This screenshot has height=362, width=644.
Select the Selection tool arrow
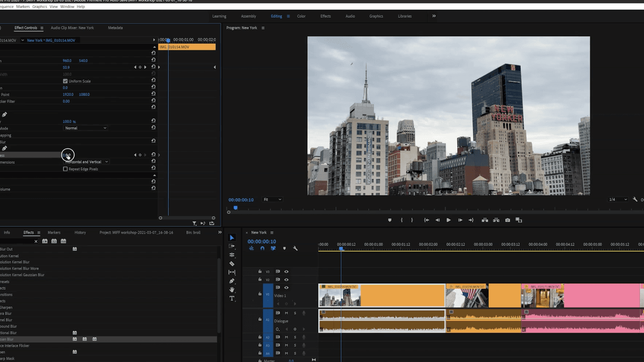pos(231,237)
